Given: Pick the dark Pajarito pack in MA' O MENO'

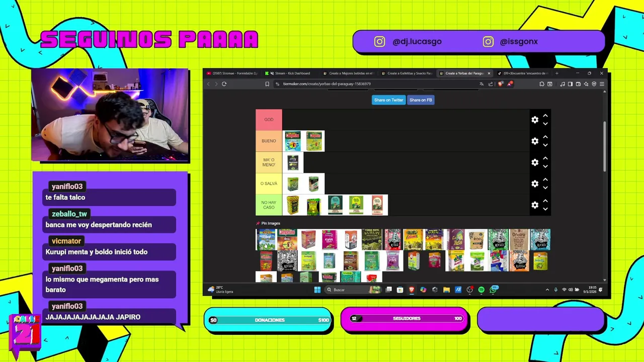Looking at the screenshot, I should click(x=293, y=162).
